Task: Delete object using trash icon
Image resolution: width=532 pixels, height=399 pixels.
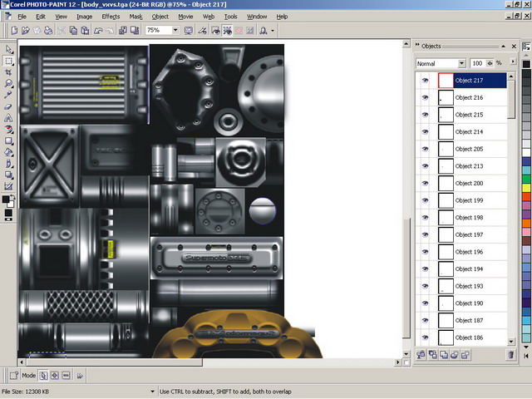Action: [510, 355]
